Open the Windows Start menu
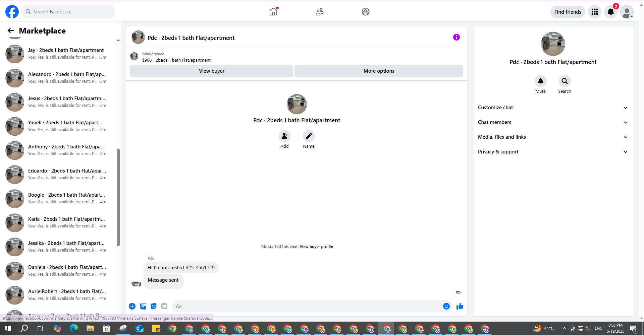The width and height of the screenshot is (644, 335). pyautogui.click(x=8, y=328)
